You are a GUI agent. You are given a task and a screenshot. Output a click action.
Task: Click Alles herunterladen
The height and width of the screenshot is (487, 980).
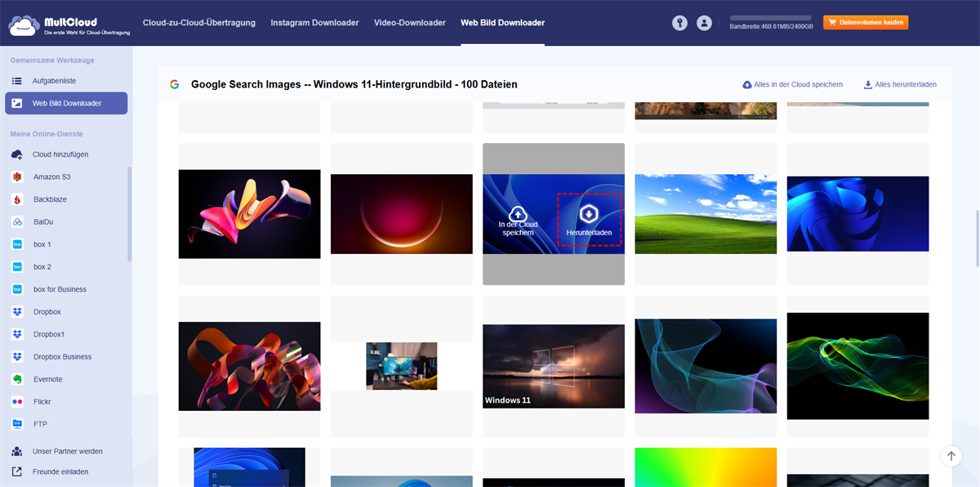pos(900,84)
